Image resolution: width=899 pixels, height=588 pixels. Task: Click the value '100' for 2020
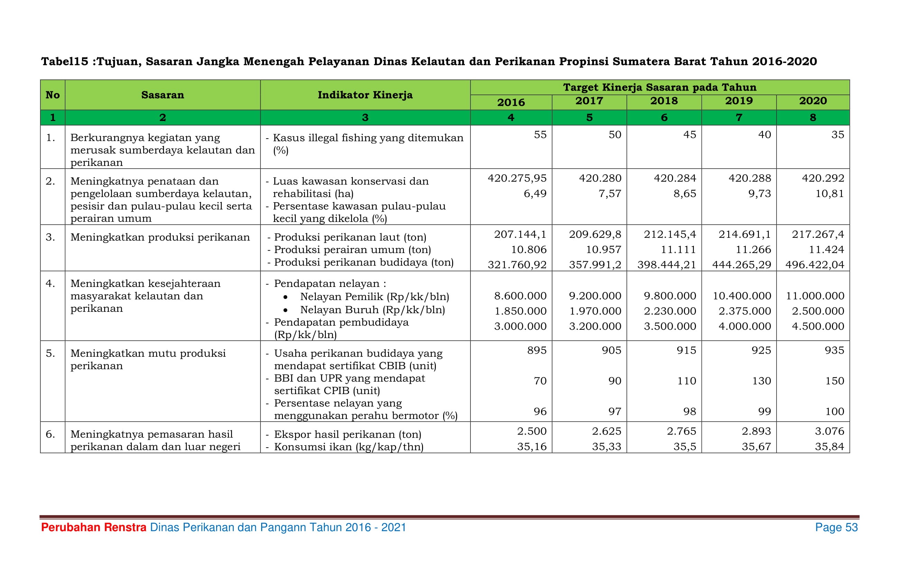click(x=834, y=411)
